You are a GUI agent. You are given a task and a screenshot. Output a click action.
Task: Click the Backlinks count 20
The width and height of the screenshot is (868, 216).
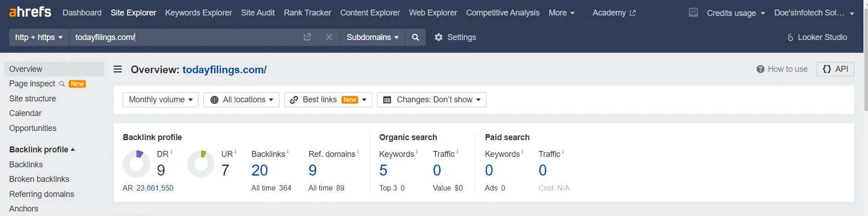[260, 170]
